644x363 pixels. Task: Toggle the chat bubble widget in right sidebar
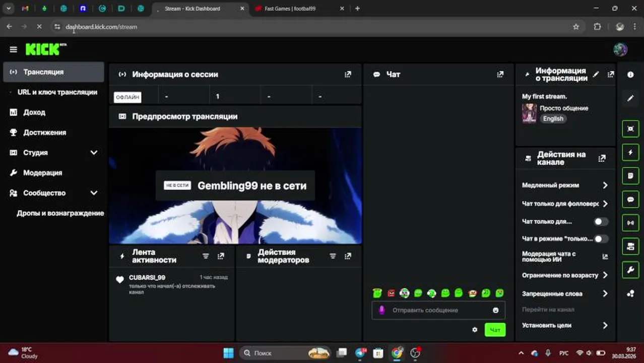point(630,200)
